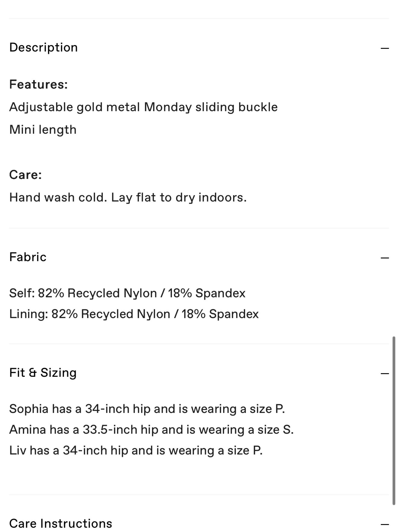Click the divider above Fabric section
The width and height of the screenshot is (398, 532).
click(199, 228)
